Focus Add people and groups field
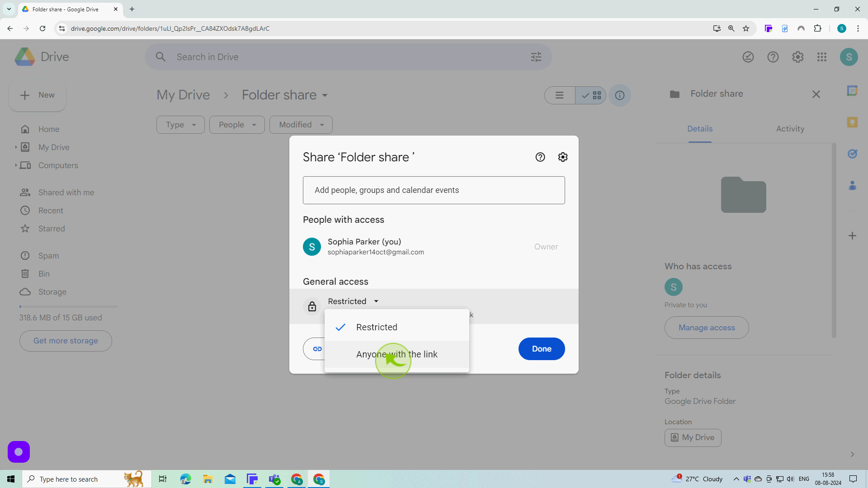Viewport: 868px width, 488px height. click(x=434, y=190)
